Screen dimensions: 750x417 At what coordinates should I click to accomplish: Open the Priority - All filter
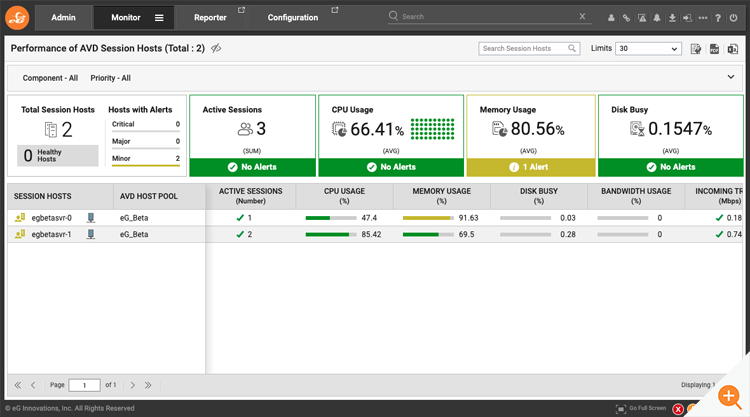[110, 78]
